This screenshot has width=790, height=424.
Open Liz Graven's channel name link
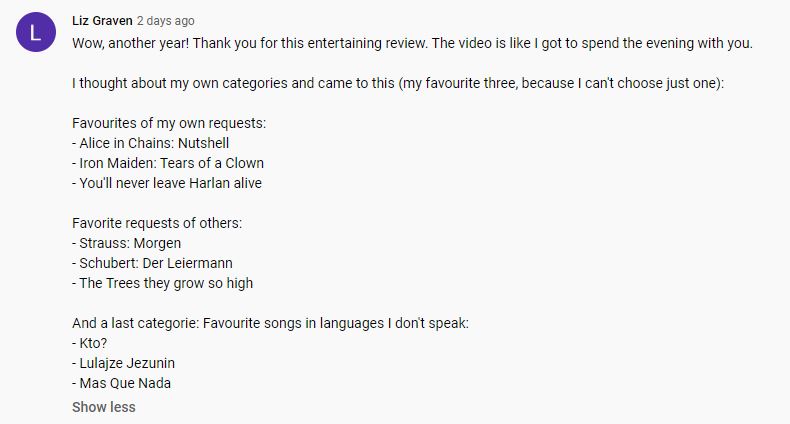(102, 20)
